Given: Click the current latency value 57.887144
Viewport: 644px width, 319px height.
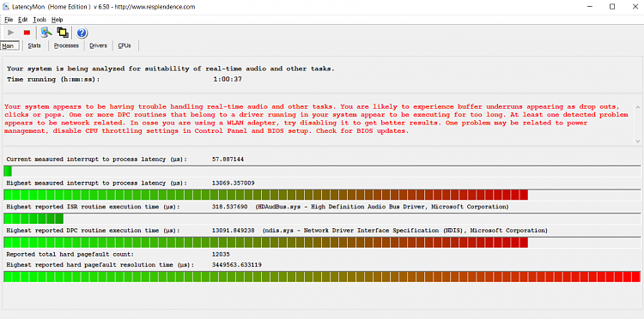Looking at the screenshot, I should click(x=228, y=159).
